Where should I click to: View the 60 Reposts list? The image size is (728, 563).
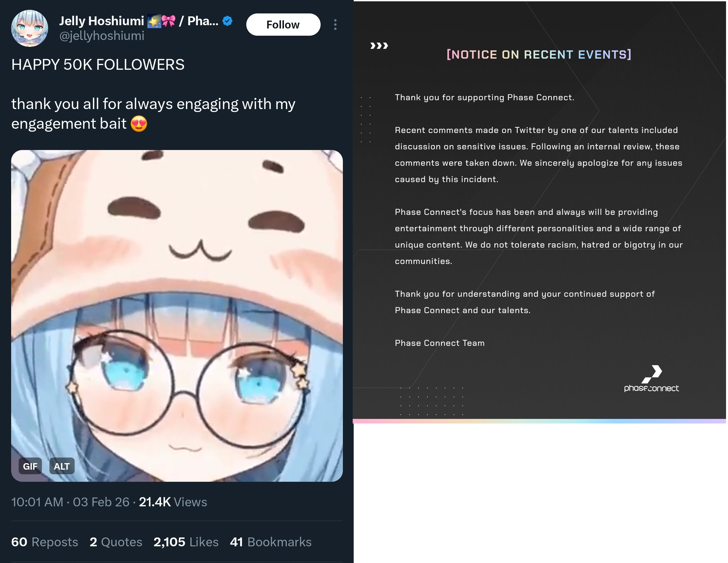click(45, 542)
